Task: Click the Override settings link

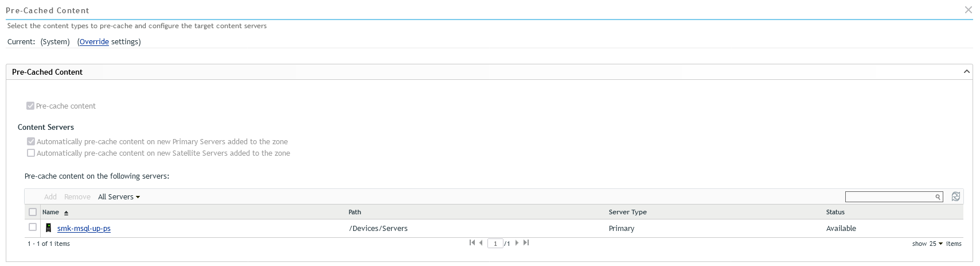Action: 94,42
